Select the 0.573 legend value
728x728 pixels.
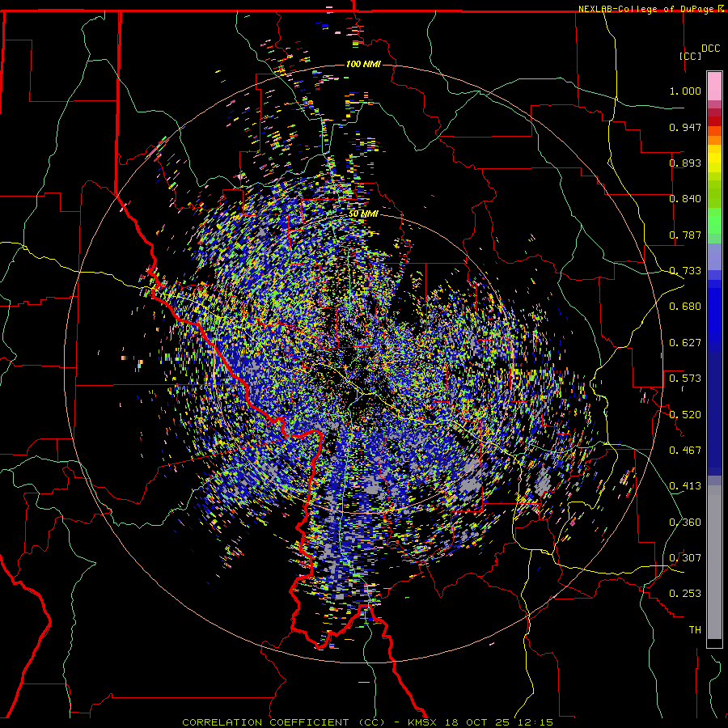tap(685, 379)
